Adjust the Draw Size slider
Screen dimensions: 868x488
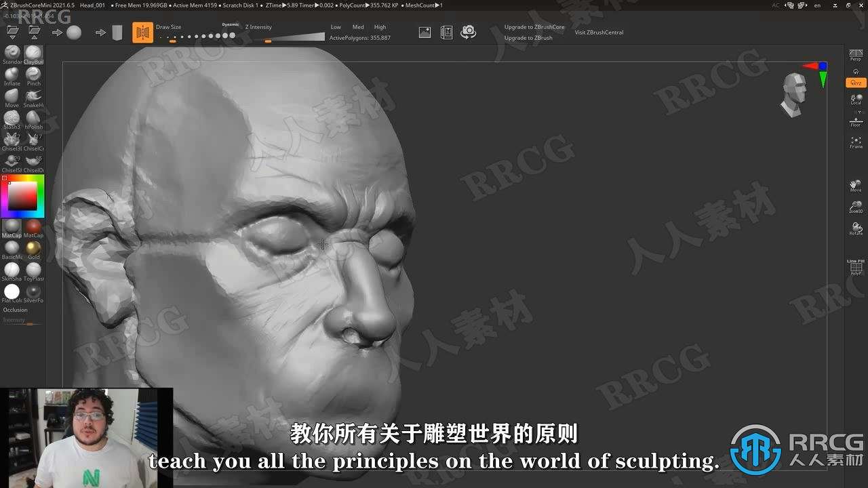pyautogui.click(x=197, y=37)
